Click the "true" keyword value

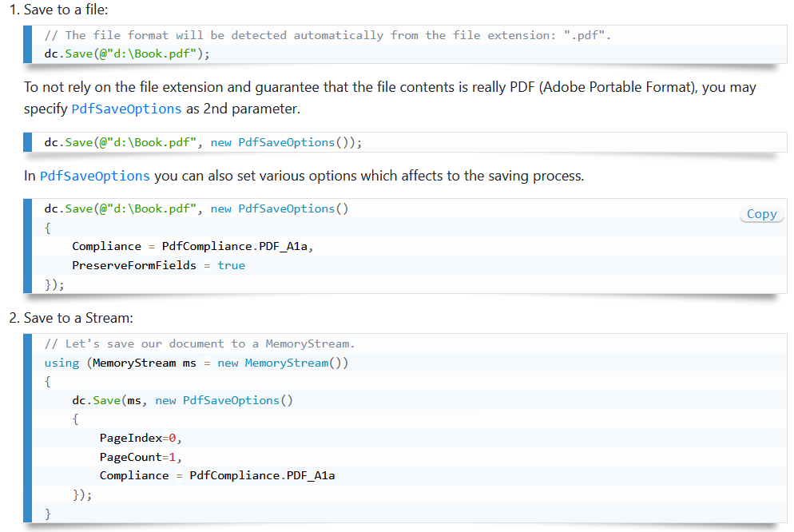[232, 265]
